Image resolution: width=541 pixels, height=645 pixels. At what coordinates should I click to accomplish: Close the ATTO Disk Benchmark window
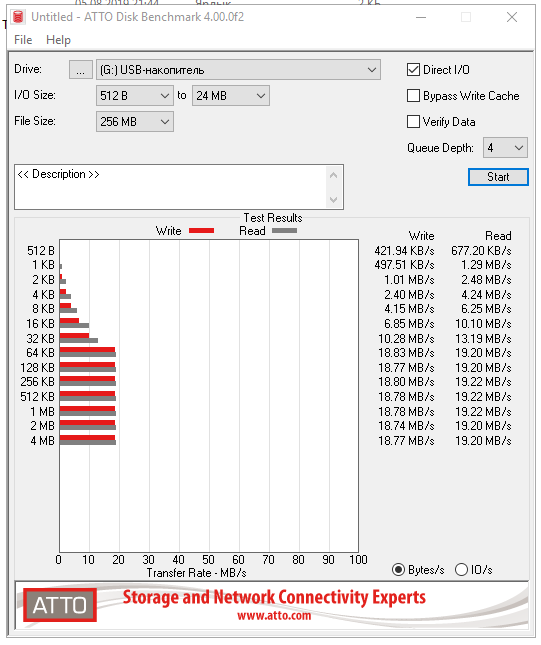(x=512, y=17)
